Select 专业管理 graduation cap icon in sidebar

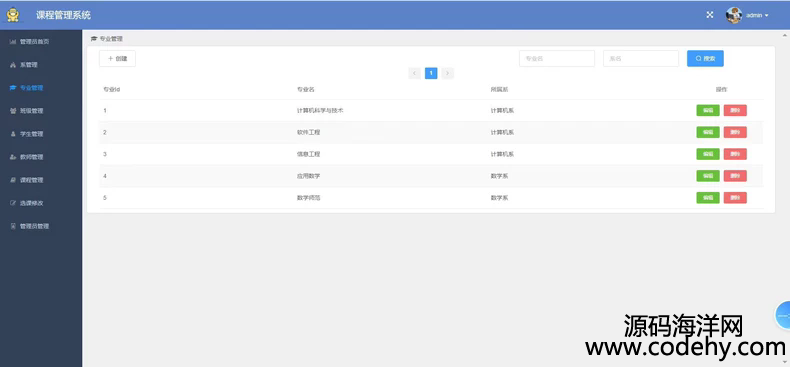(x=13, y=88)
